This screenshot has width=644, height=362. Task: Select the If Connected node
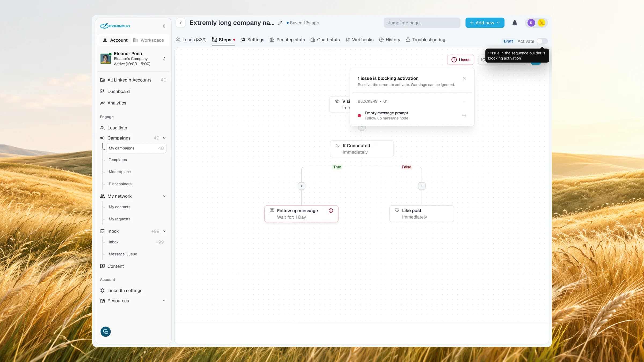(x=362, y=149)
